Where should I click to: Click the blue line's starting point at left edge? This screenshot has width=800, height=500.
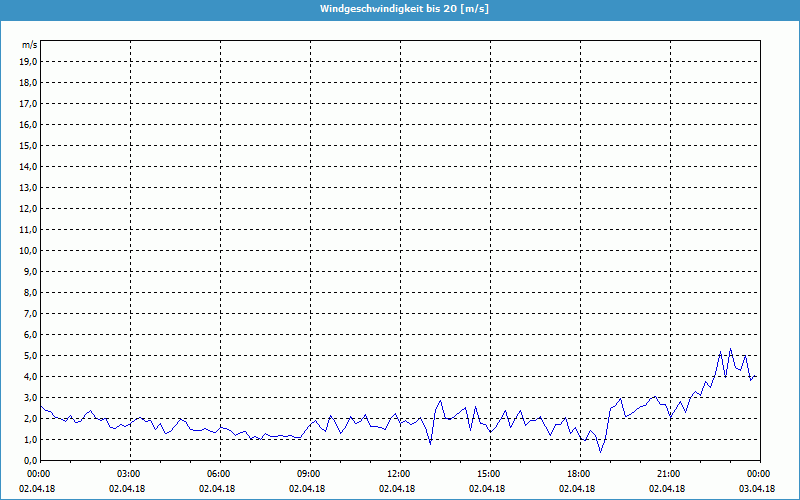click(41, 406)
